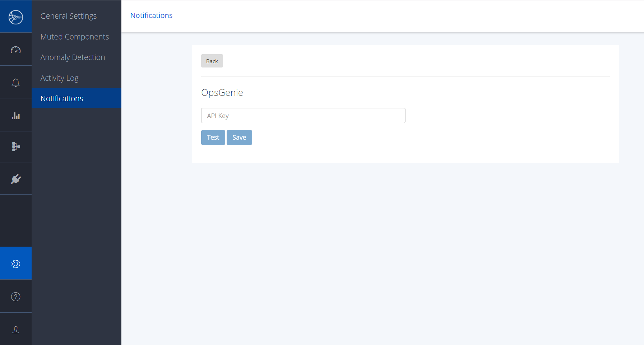Open alerts via the bell icon
Image resolution: width=644 pixels, height=345 pixels.
click(16, 83)
